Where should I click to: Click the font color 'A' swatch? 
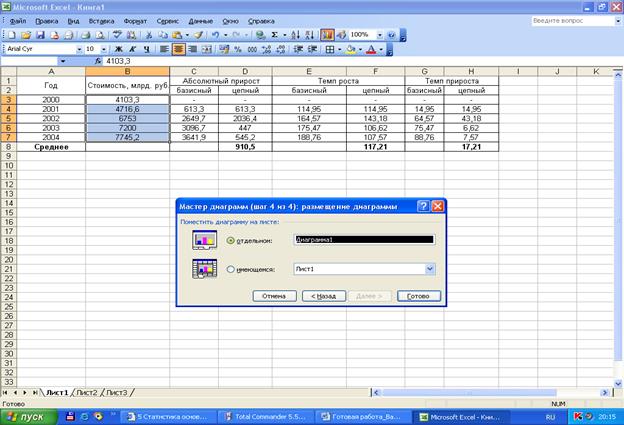[371, 48]
